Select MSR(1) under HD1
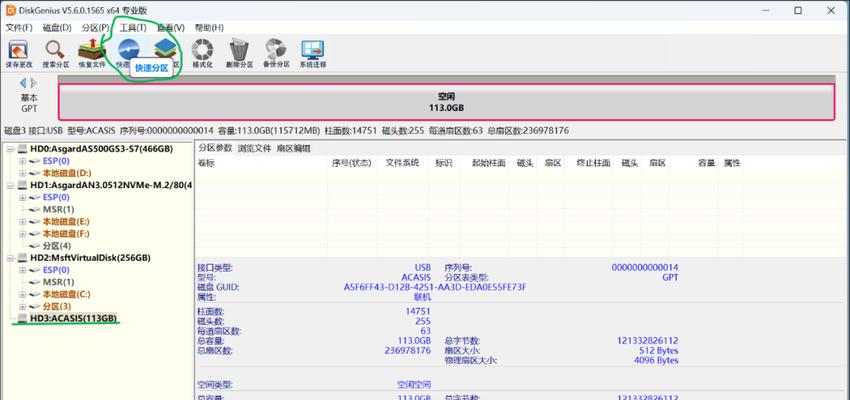 point(59,209)
